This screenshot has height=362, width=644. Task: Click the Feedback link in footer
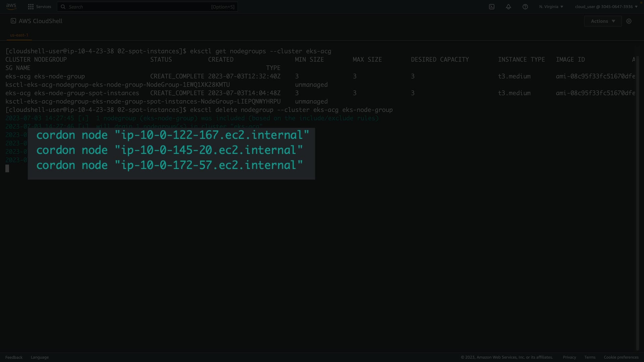pos(14,357)
